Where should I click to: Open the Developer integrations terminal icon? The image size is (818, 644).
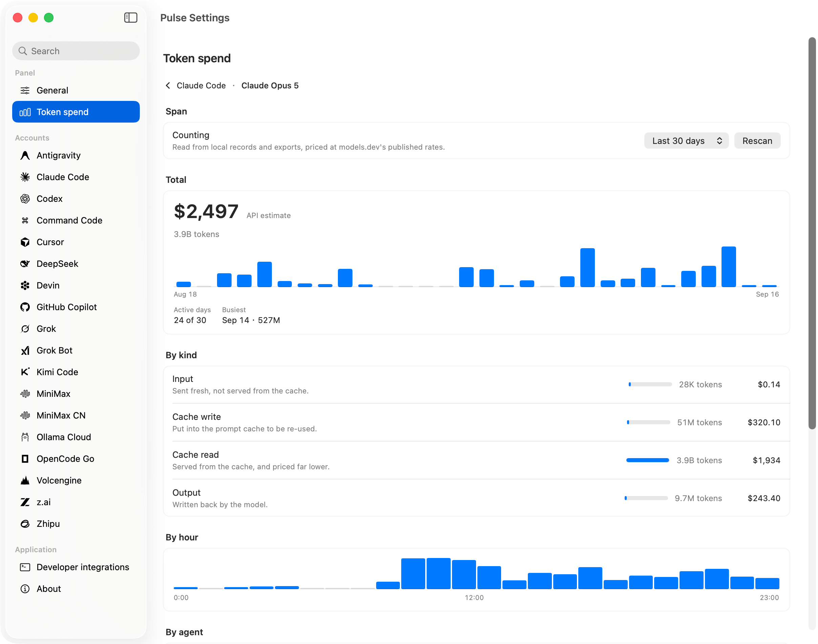click(25, 567)
